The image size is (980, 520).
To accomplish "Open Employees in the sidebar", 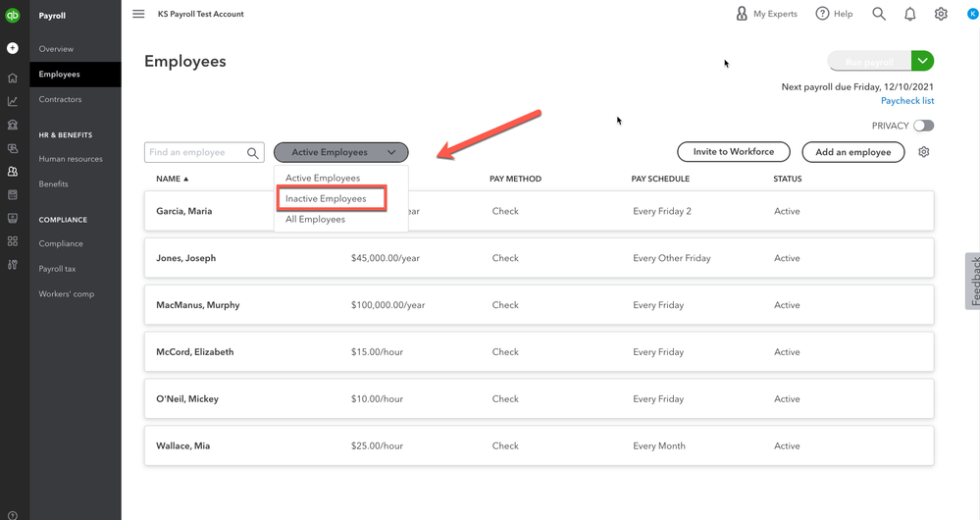I will 60,74.
